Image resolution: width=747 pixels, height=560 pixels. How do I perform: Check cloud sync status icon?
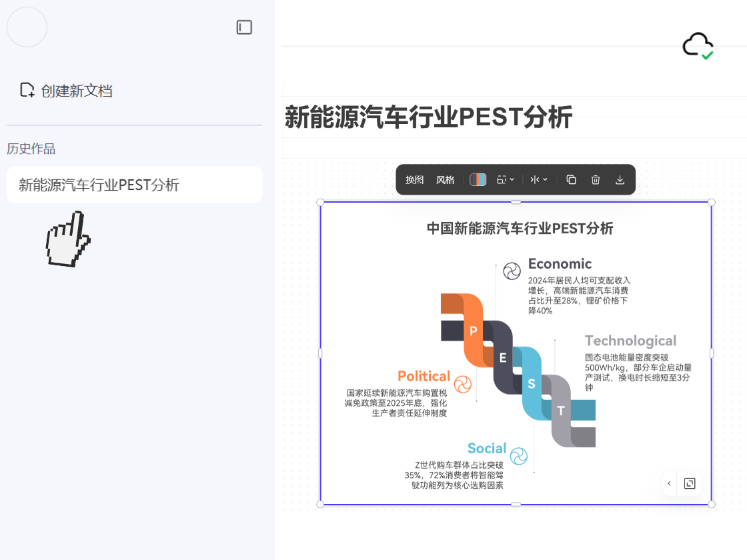pos(696,45)
